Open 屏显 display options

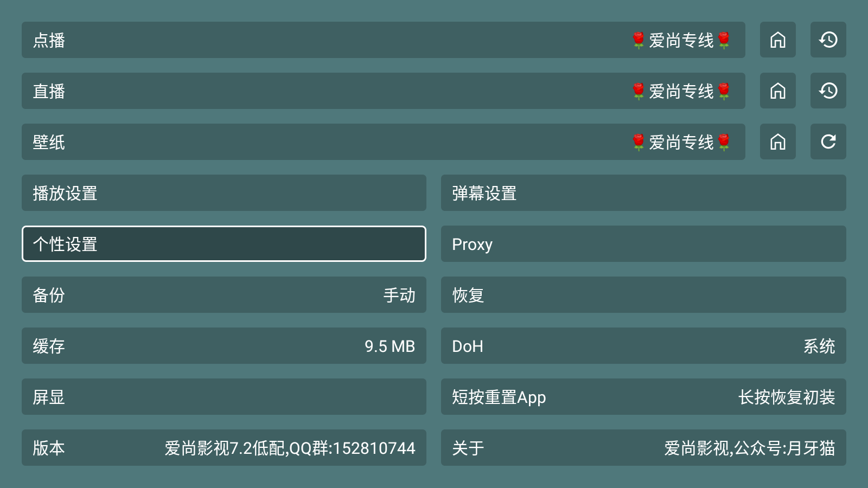click(x=224, y=396)
